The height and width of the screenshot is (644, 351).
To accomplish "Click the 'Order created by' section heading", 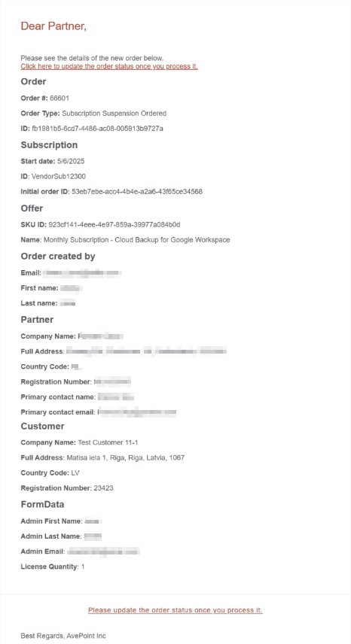I will [58, 257].
